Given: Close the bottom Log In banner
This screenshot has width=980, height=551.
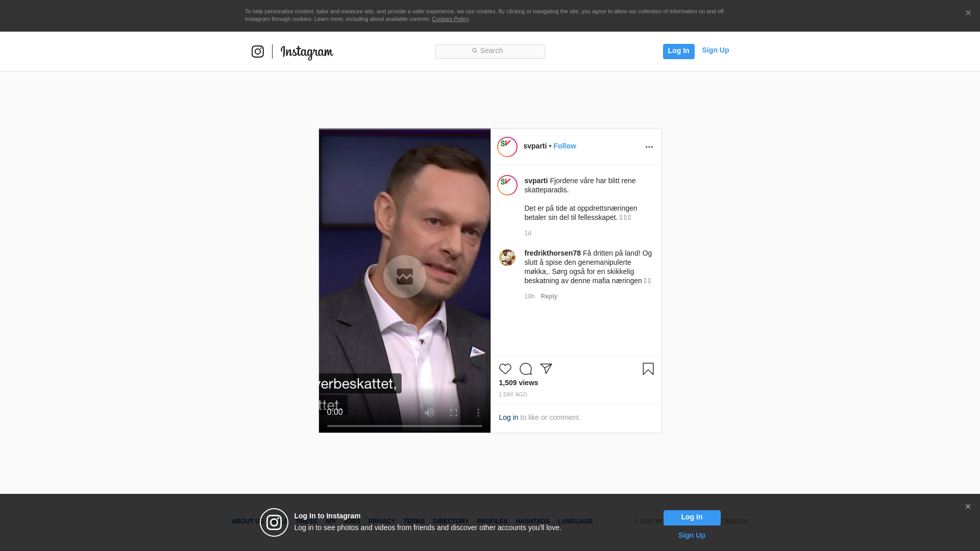Looking at the screenshot, I should point(968,507).
